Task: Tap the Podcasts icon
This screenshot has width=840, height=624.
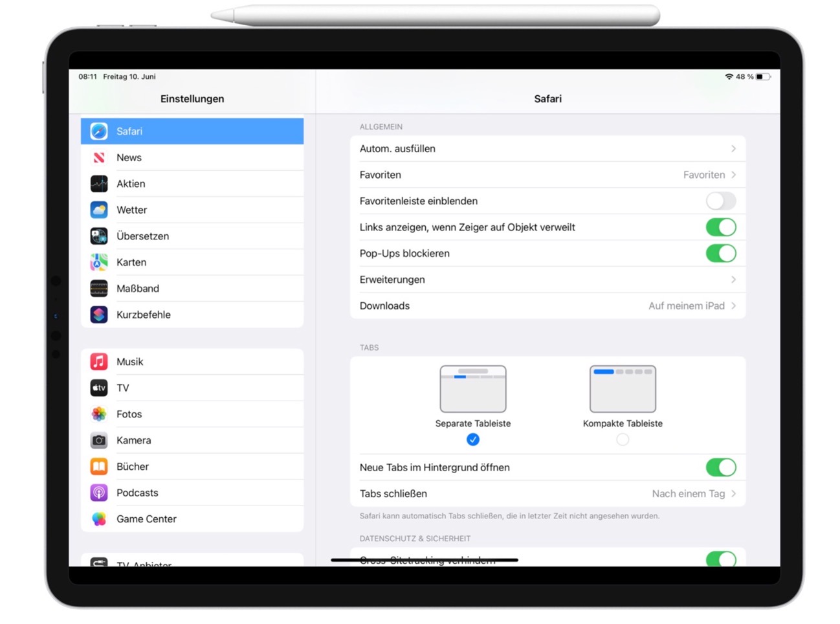Action: tap(99, 493)
